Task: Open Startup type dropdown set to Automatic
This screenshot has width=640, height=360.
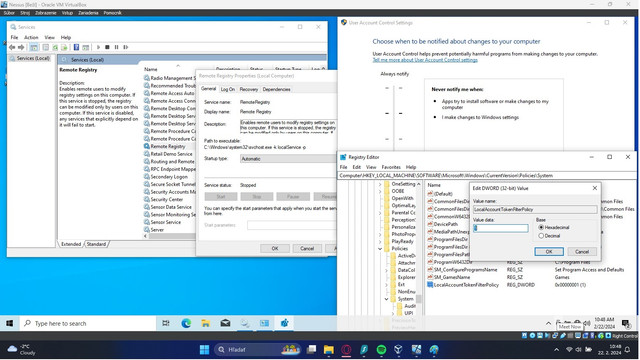Action: point(288,159)
